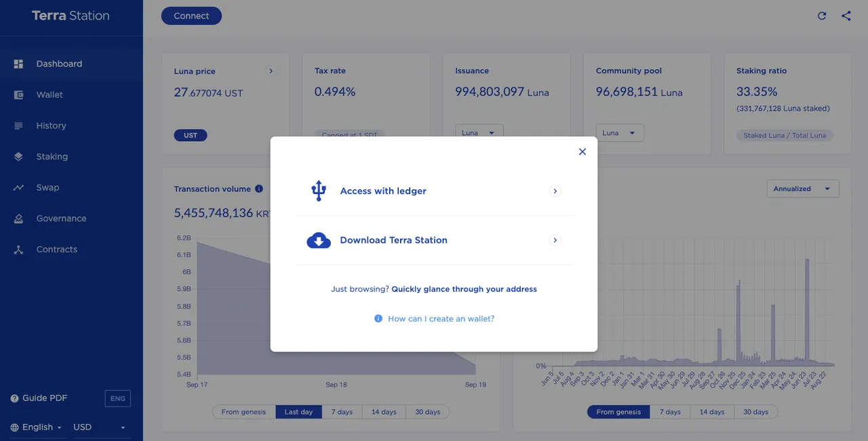The width and height of the screenshot is (868, 441).
Task: Open the Annualized dropdown
Action: point(803,189)
